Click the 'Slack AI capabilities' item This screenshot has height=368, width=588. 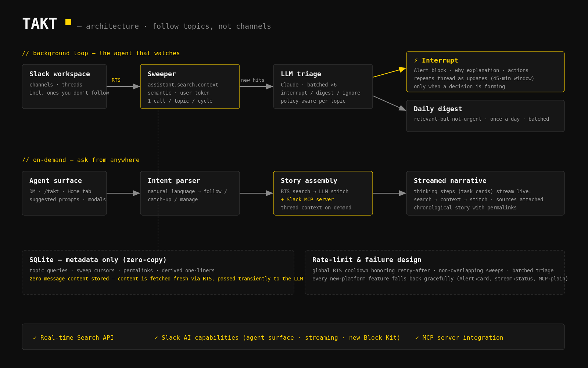277,338
